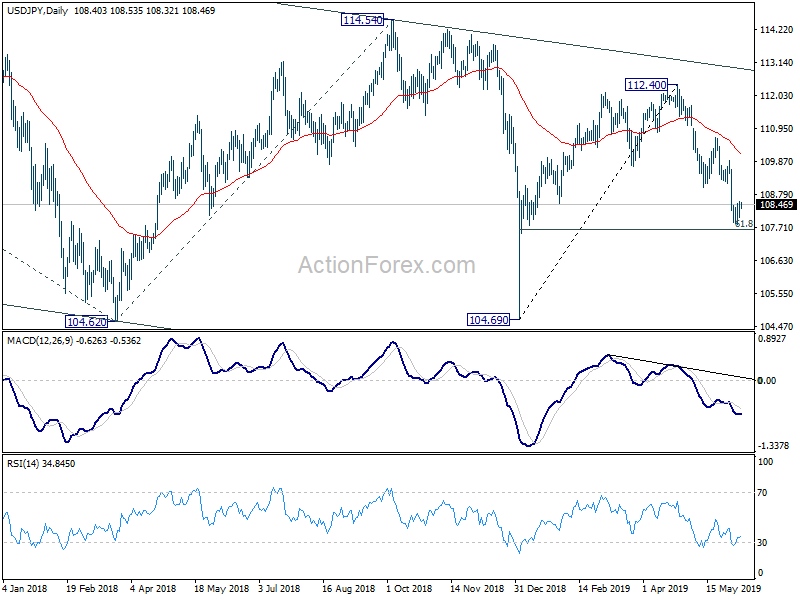Click the RSI 30 level label
This screenshot has height=600, width=800.
tap(762, 542)
